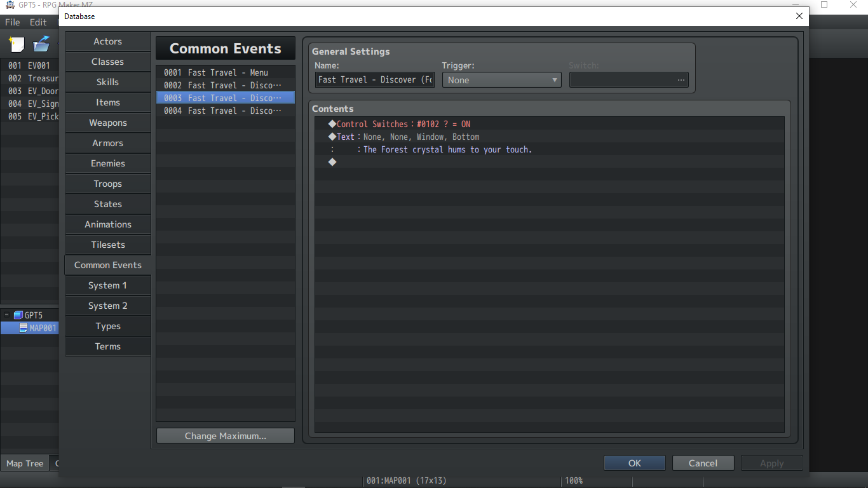Open the System 2 tab
Viewport: 868px width, 488px height.
coord(108,306)
